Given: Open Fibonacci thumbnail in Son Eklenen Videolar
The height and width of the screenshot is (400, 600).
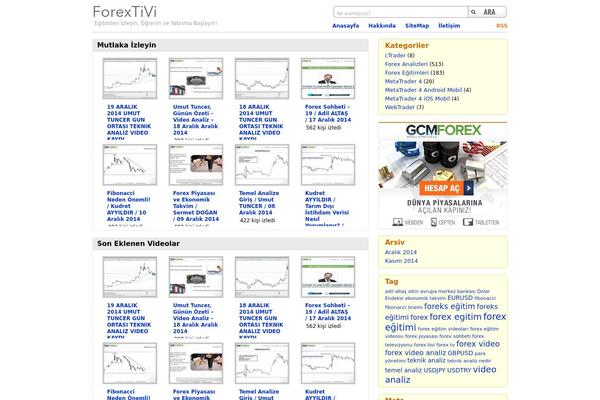Looking at the screenshot, I should coord(130,363).
